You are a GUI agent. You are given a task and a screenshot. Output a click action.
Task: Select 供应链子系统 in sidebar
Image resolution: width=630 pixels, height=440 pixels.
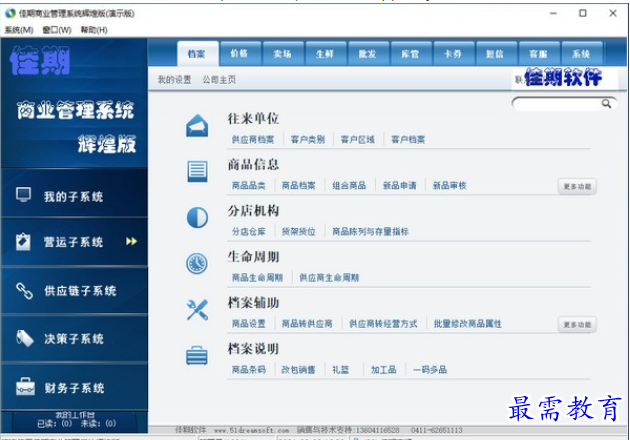tap(74, 291)
